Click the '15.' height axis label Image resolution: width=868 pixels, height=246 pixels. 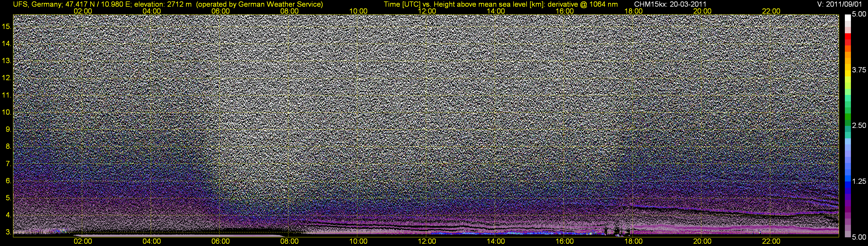click(x=7, y=26)
